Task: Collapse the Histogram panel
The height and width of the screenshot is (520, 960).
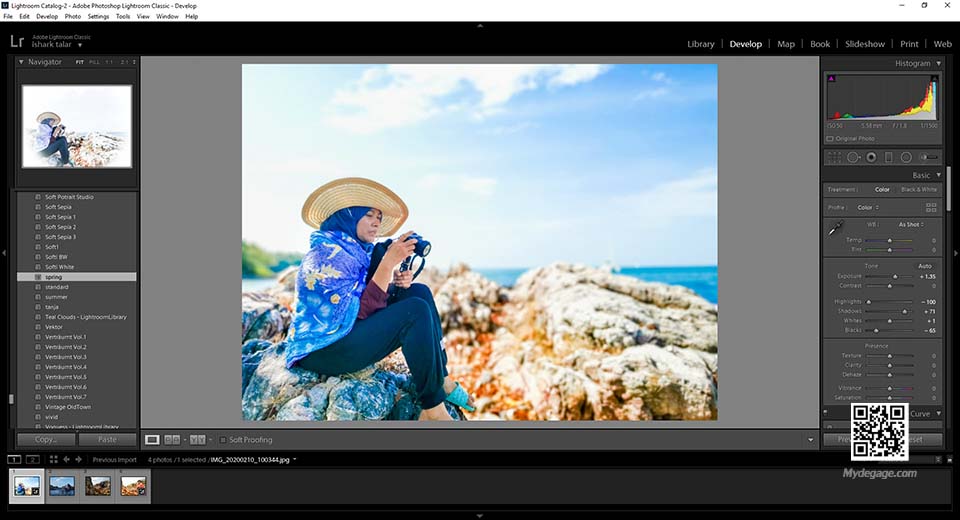Action: pyautogui.click(x=939, y=63)
